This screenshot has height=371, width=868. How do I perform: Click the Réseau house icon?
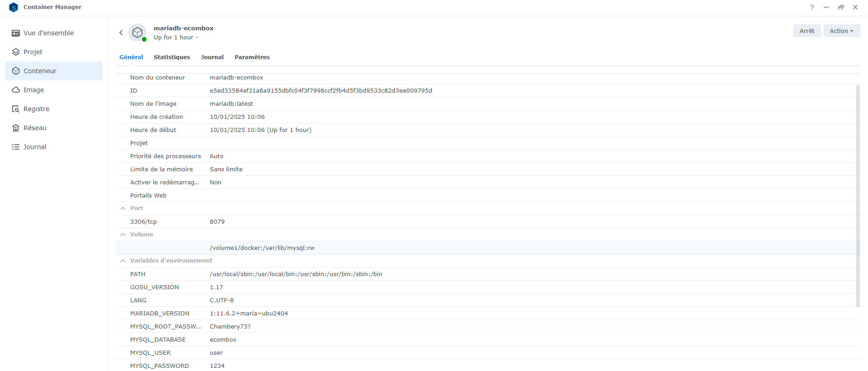16,128
